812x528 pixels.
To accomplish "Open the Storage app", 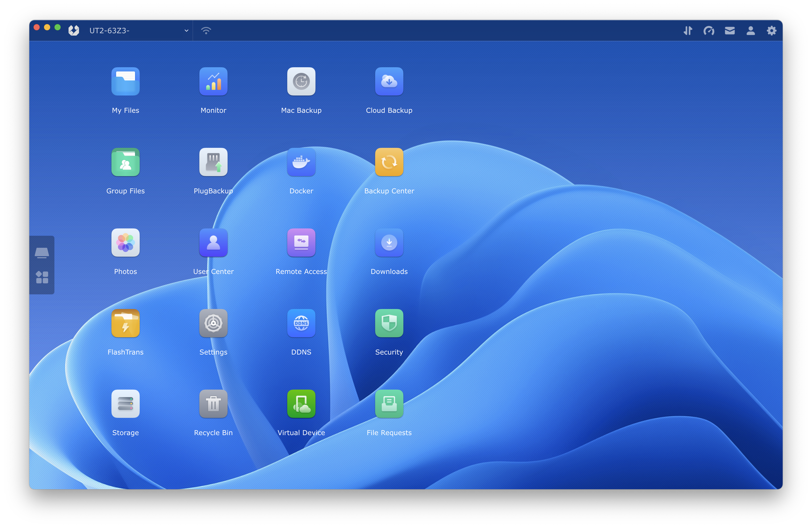I will click(x=125, y=404).
